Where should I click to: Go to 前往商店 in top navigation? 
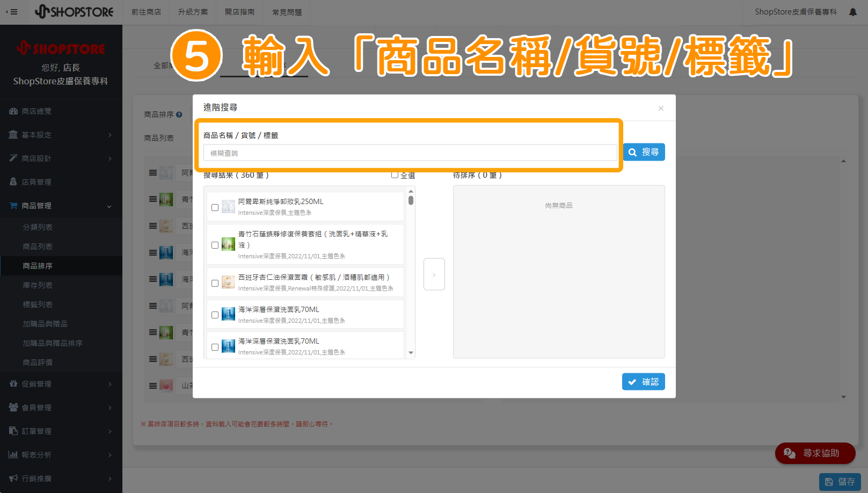point(146,12)
